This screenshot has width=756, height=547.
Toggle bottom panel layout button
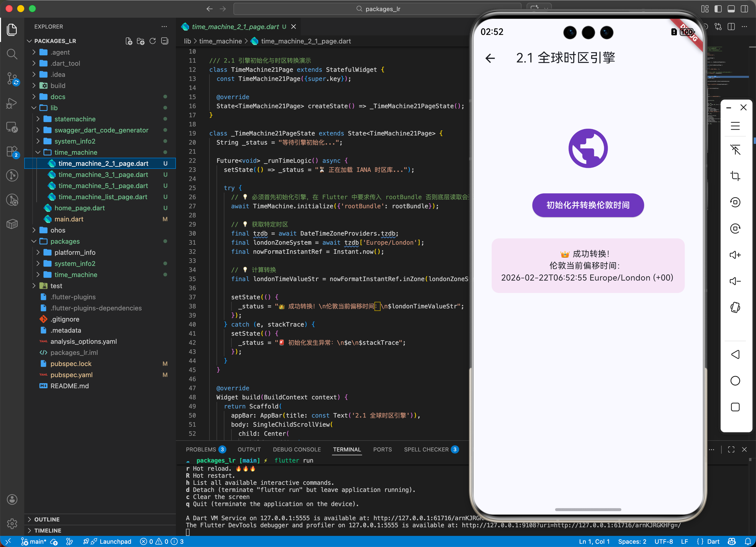point(731,9)
